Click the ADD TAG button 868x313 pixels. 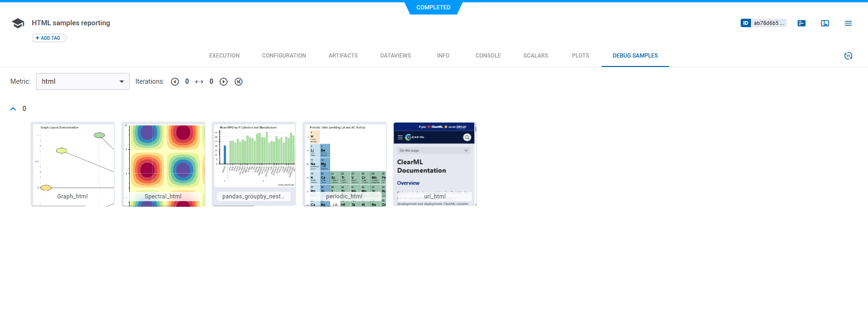coord(49,38)
